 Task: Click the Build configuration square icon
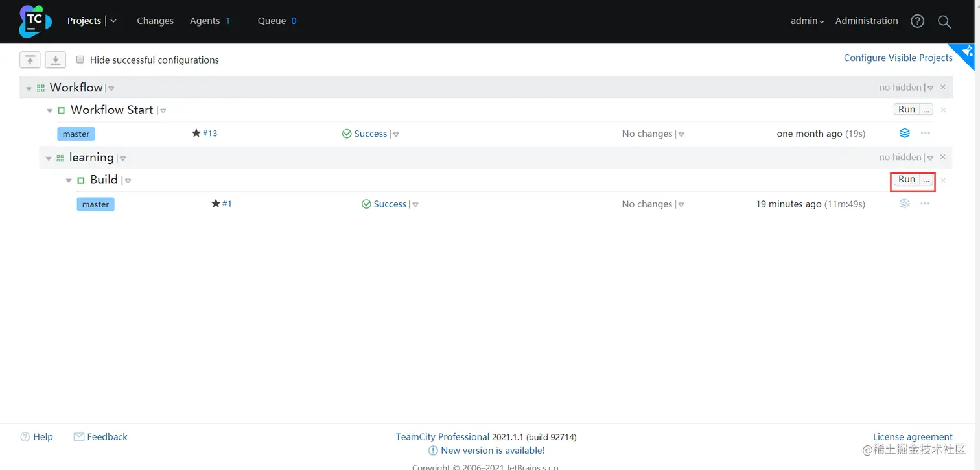coord(81,181)
